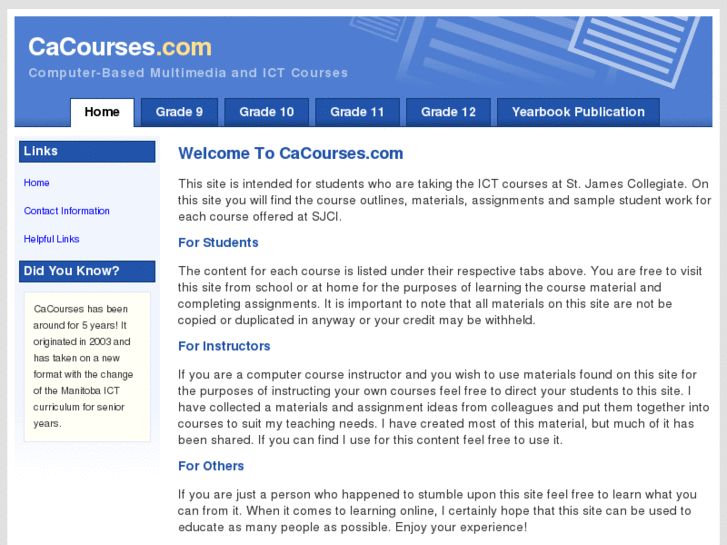
Task: Click the For Students heading
Action: [x=218, y=243]
